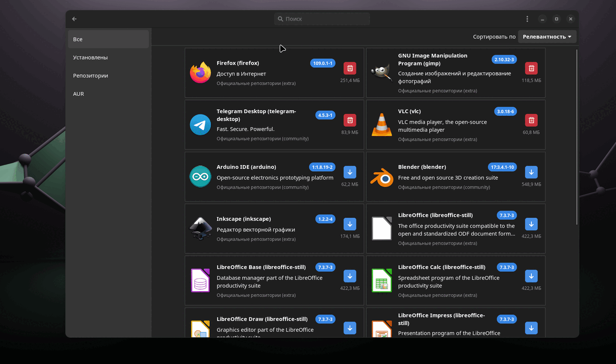The height and width of the screenshot is (364, 616).
Task: Click the Сортировать по label
Action: (x=494, y=37)
